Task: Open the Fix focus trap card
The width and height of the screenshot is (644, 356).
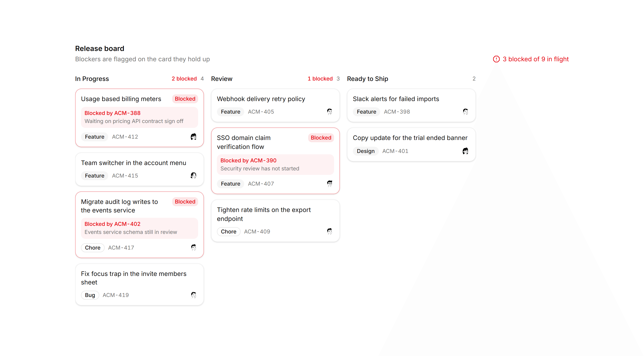Action: 139,284
